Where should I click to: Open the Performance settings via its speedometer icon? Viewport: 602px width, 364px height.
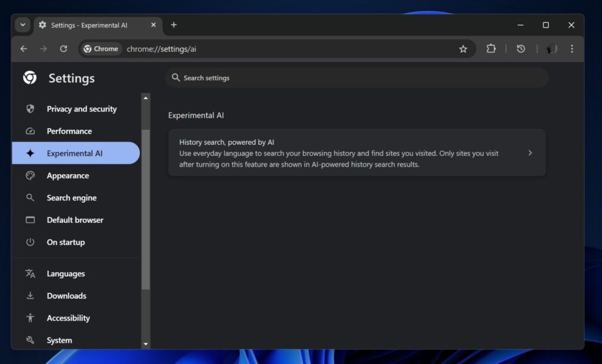(x=30, y=131)
